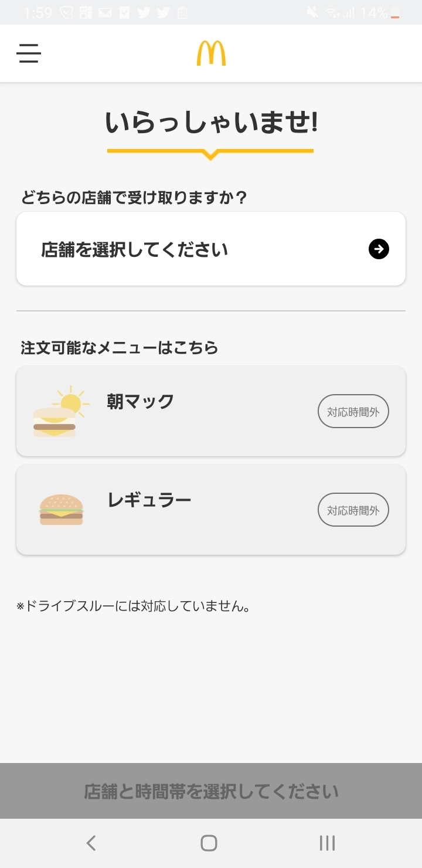Viewport: 422px width, 868px height.
Task: Tap the battery indicator in status bar
Action: click(396, 13)
